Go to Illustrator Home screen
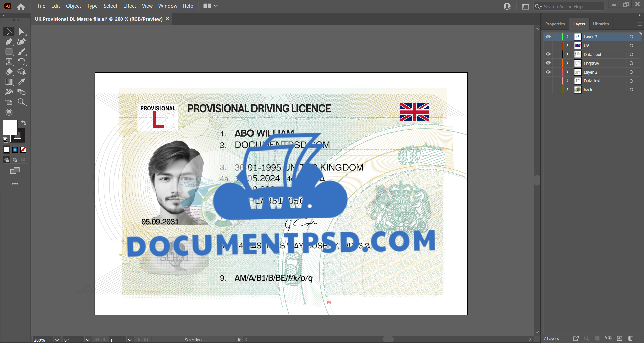The width and height of the screenshot is (644, 343). [21, 6]
